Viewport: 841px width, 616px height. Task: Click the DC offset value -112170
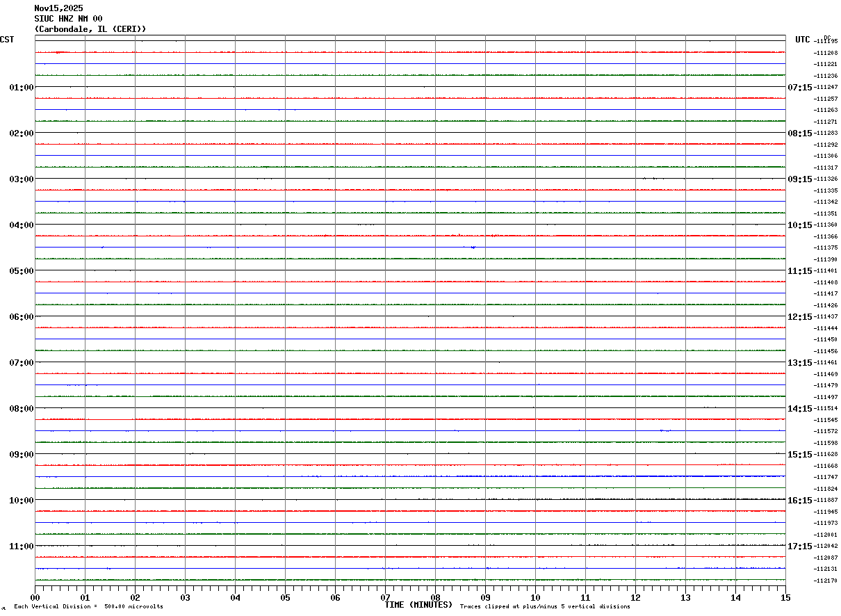tap(825, 581)
